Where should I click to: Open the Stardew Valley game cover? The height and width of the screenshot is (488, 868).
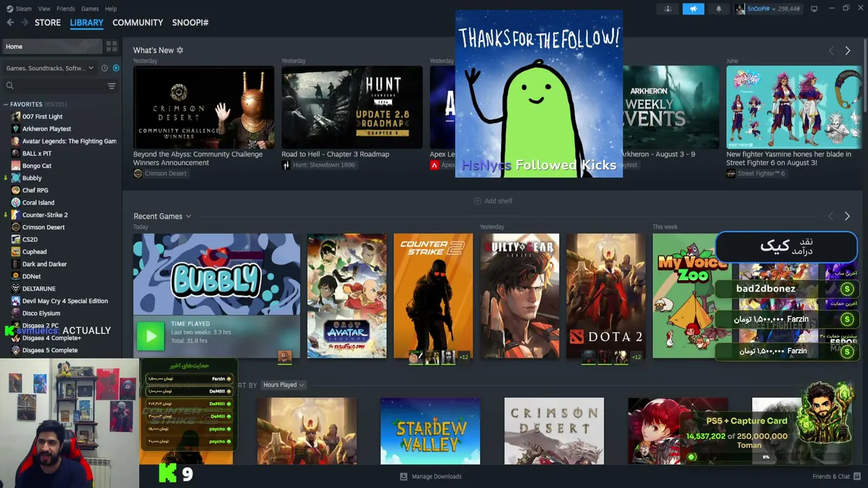430,431
